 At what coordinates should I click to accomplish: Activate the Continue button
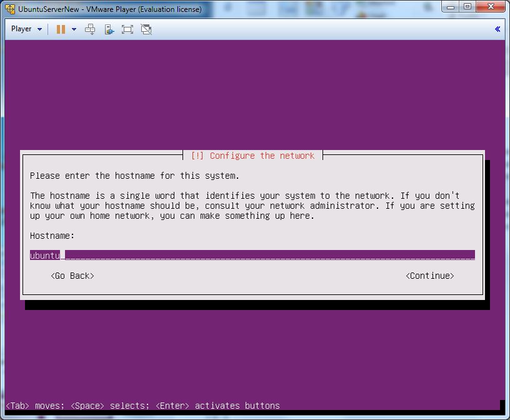(x=430, y=276)
